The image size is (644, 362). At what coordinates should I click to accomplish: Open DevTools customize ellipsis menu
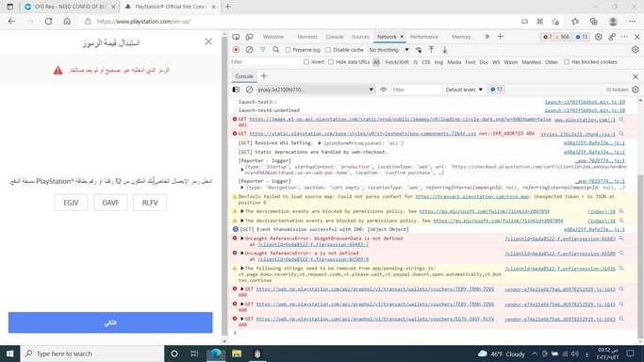(625, 37)
